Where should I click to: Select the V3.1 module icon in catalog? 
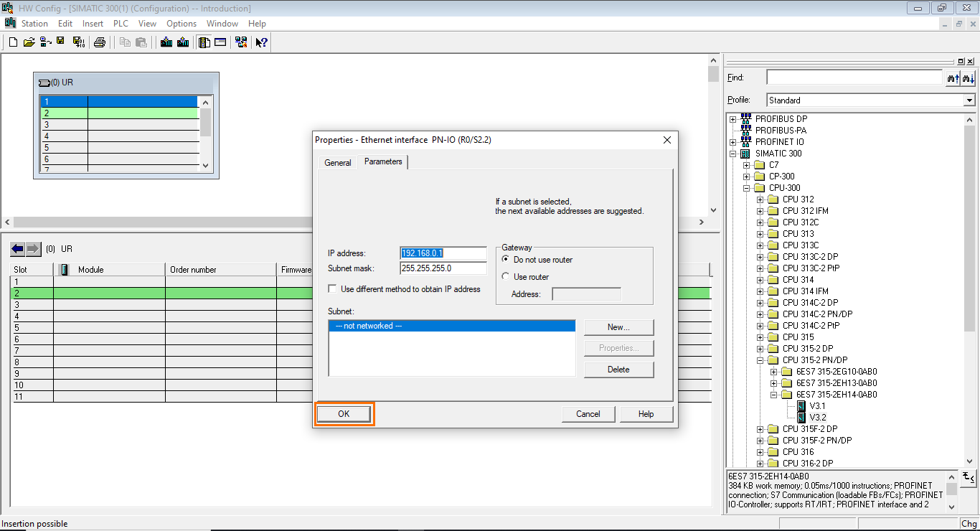click(801, 406)
